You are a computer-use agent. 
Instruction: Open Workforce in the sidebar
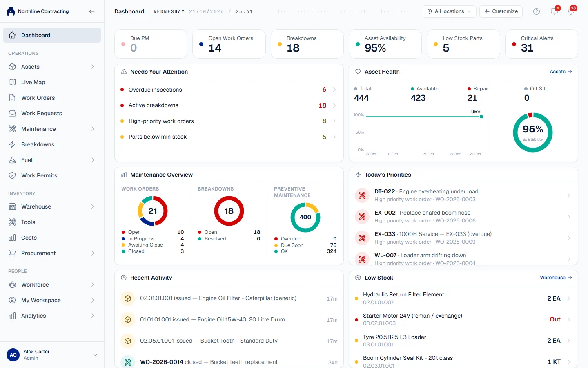(x=52, y=285)
